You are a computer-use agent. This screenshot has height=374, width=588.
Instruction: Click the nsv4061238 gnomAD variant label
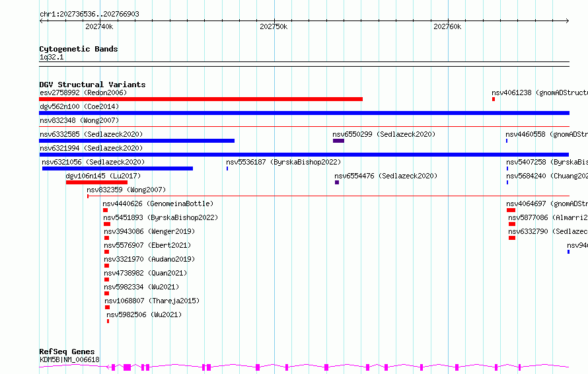540,93
